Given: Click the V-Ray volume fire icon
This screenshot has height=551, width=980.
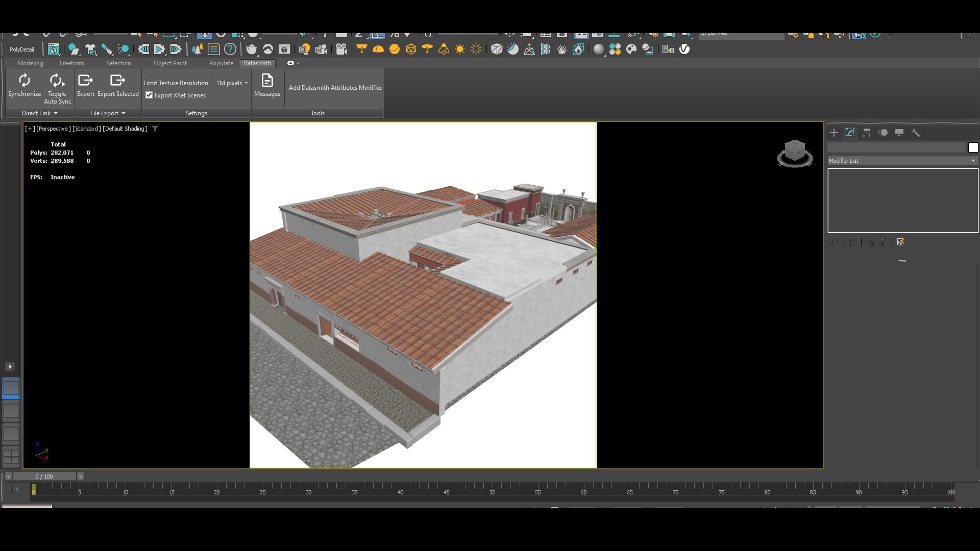Looking at the screenshot, I should point(578,49).
